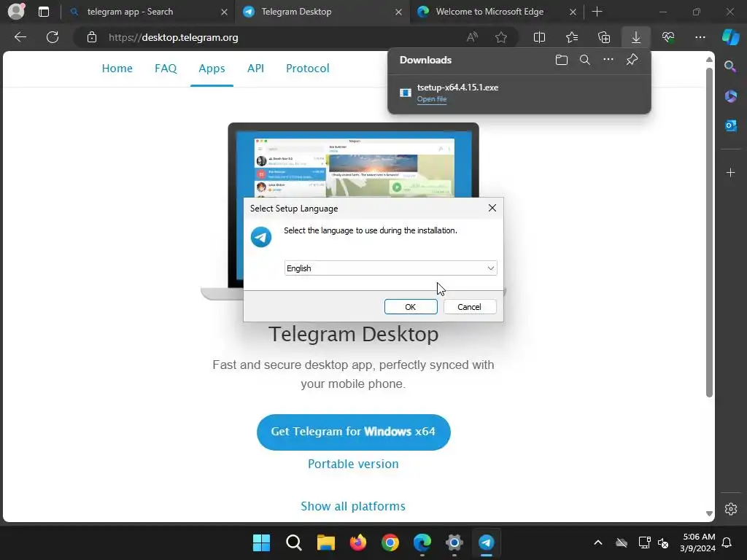Open tab actions menu icon
The height and width of the screenshot is (560, 747).
[44, 12]
